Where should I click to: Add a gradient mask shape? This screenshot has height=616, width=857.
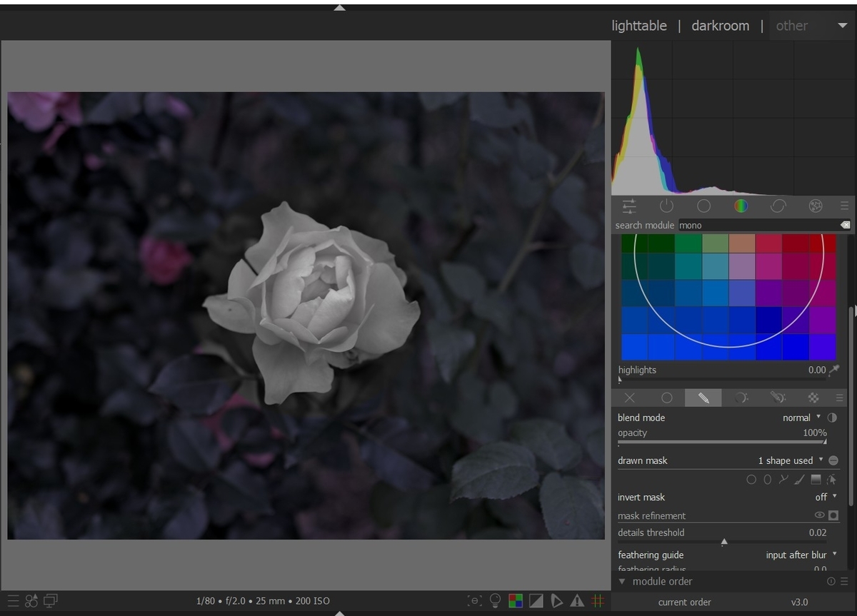pos(816,480)
